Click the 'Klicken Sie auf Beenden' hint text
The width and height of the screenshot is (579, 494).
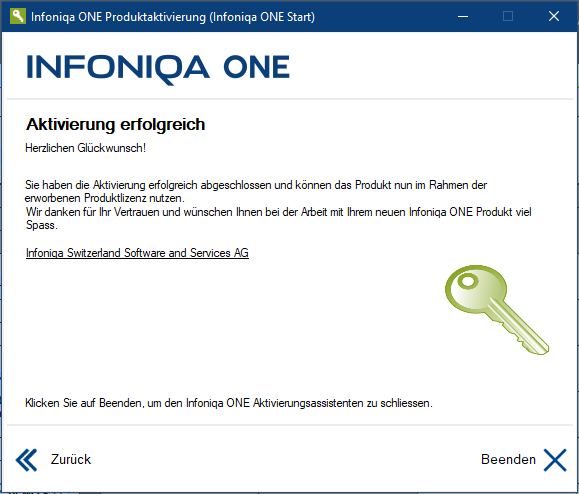(x=229, y=403)
